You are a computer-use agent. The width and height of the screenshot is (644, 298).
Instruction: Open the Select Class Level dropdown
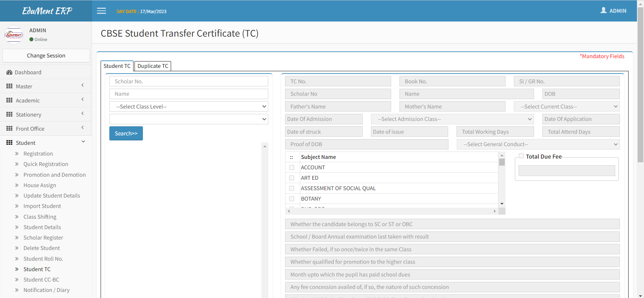pyautogui.click(x=189, y=107)
